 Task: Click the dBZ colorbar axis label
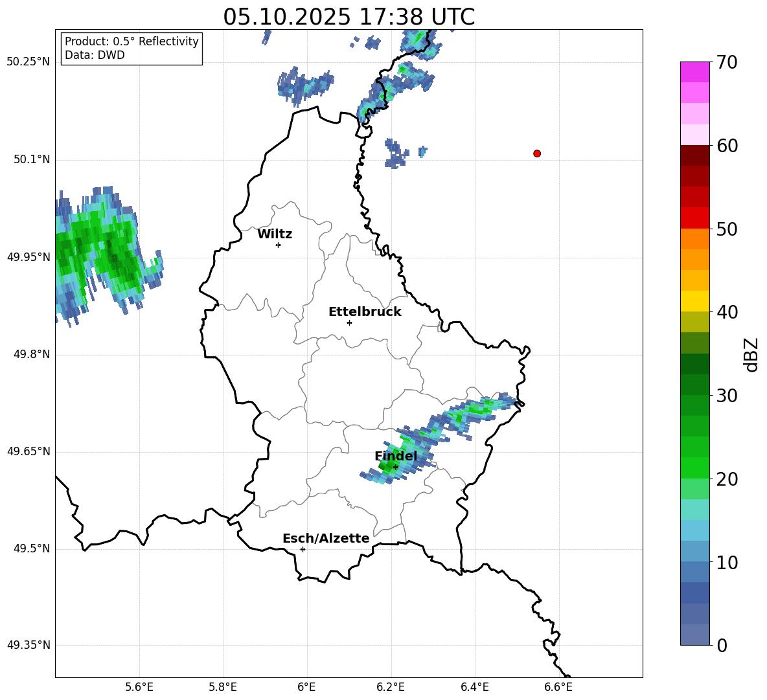752,354
